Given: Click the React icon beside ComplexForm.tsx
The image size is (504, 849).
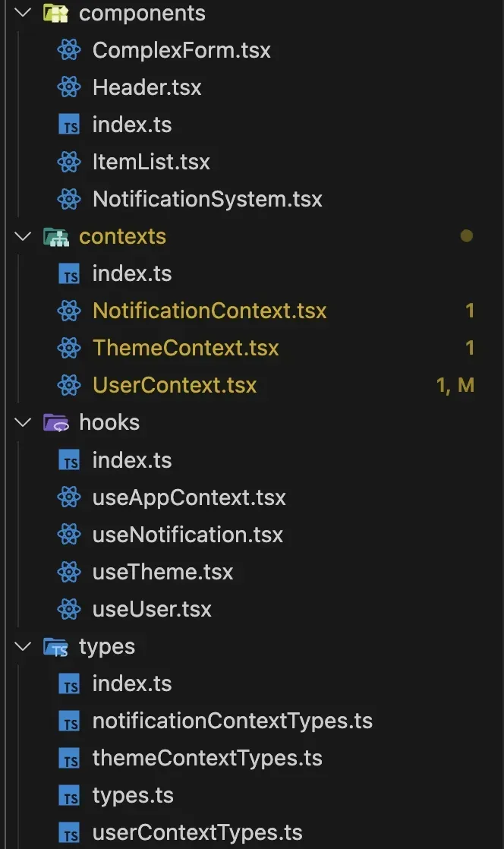Looking at the screenshot, I should point(69,51).
